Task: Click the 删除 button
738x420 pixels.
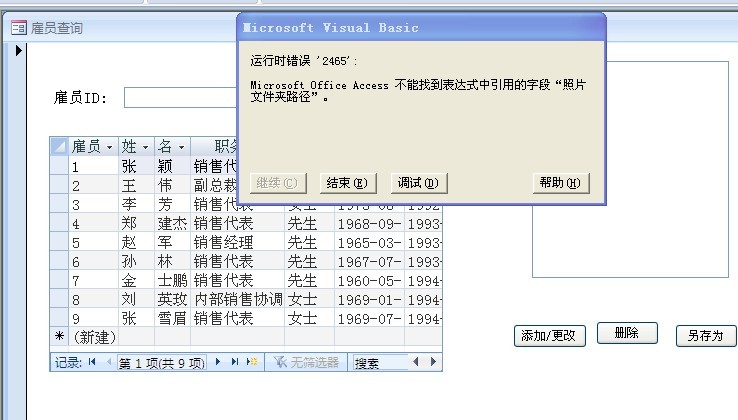Action: click(x=627, y=333)
